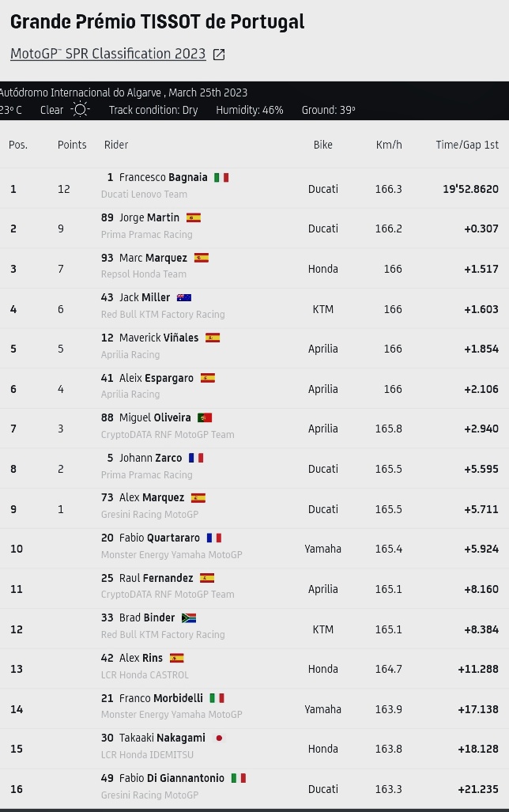The height and width of the screenshot is (812, 509).
Task: Click the French flag beside Johann Zarco
Action: click(x=196, y=458)
